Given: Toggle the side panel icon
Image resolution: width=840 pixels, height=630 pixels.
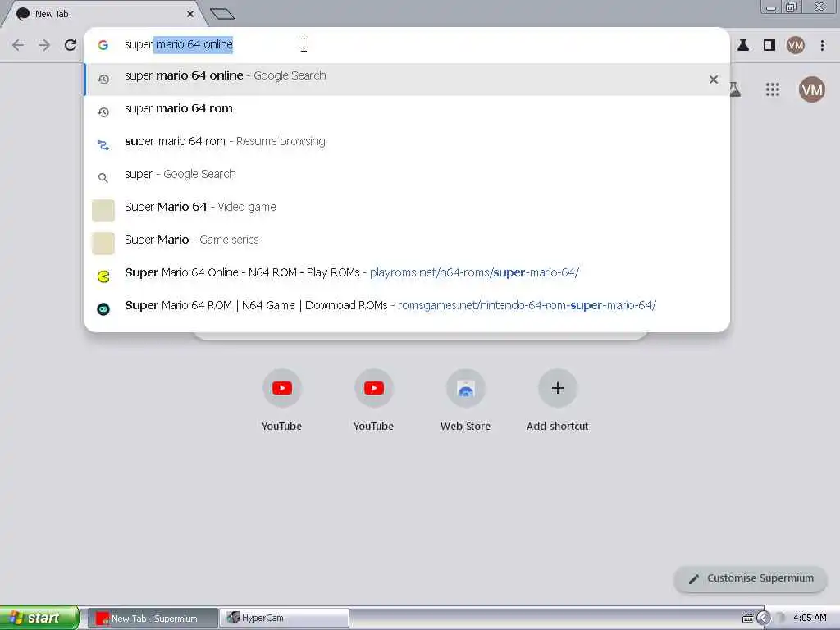Looking at the screenshot, I should [769, 45].
